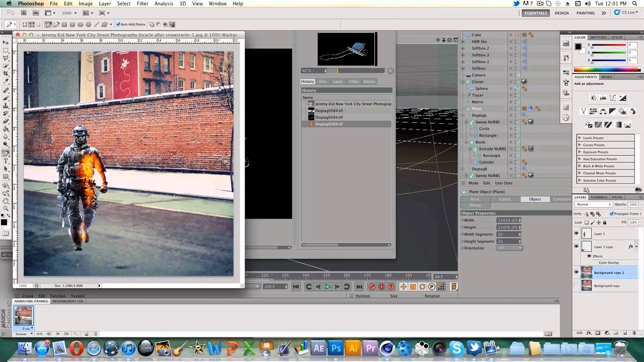Screen dimensions: 644x362
Task: Click the Object tab in Cinema 4D attributes
Action: point(535,199)
